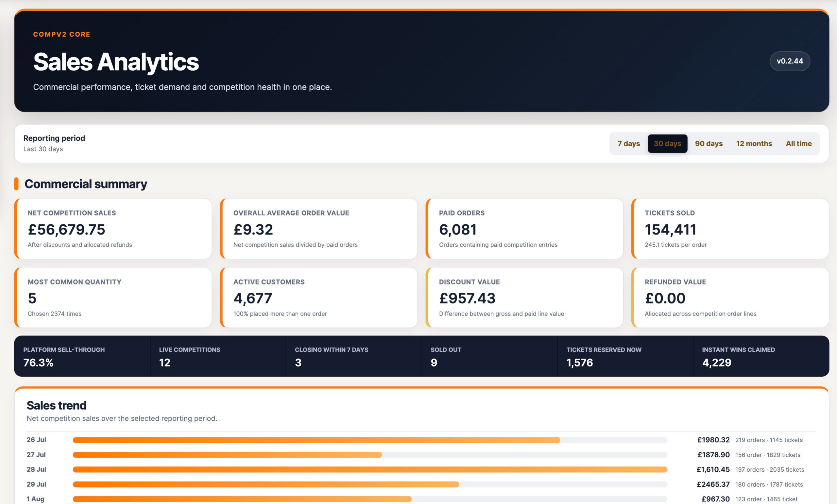
Task: Open the Net Competition Sales card
Action: tap(113, 228)
